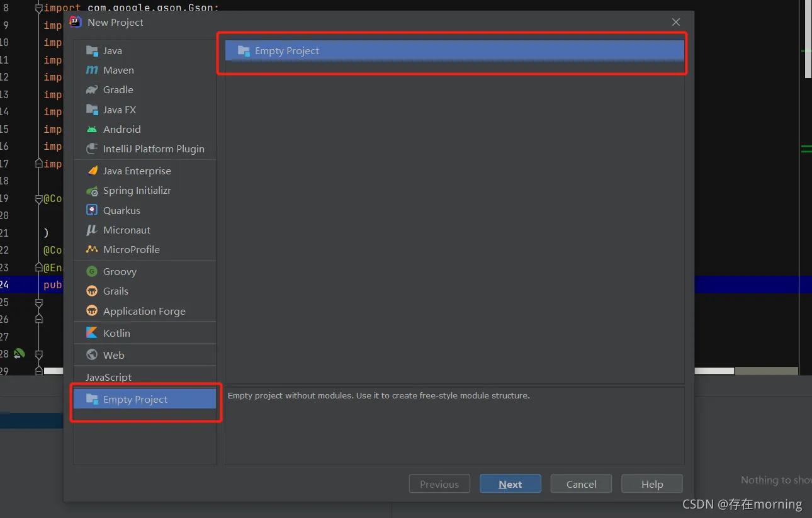Choose the Maven icon in project list
812x518 pixels.
pos(92,70)
